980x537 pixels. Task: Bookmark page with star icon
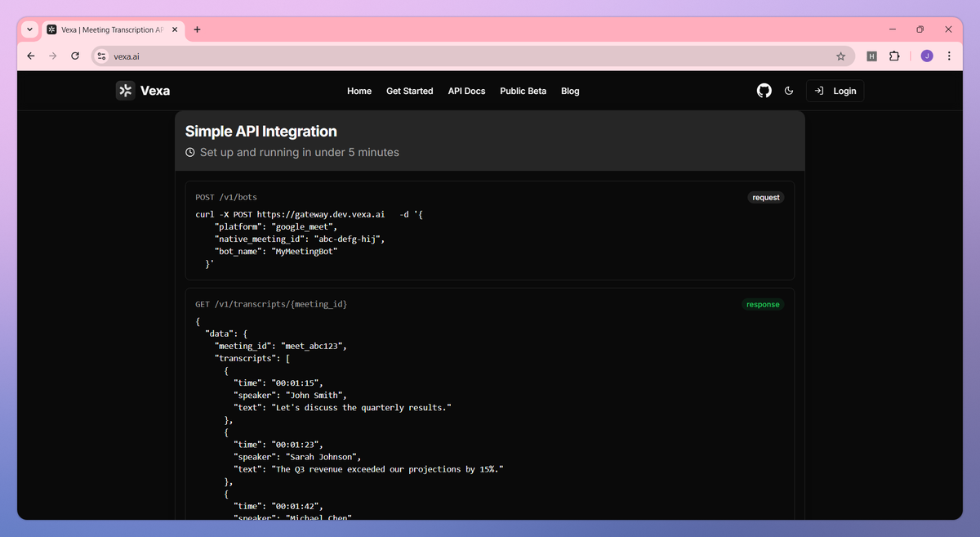click(840, 56)
